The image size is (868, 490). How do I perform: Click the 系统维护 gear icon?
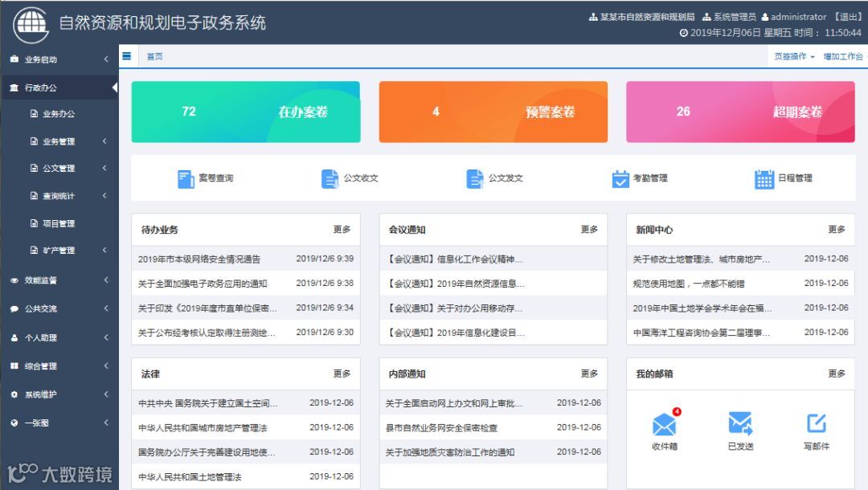tap(14, 394)
